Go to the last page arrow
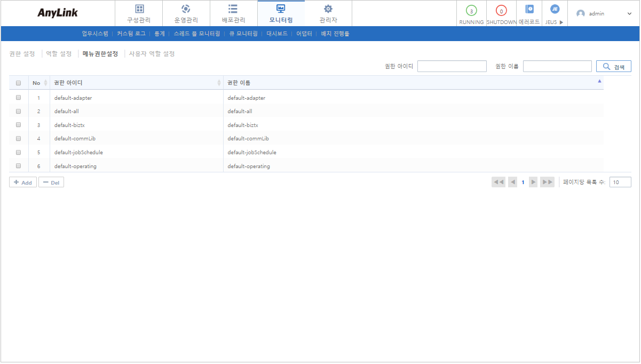The height and width of the screenshot is (364, 641). pos(547,183)
